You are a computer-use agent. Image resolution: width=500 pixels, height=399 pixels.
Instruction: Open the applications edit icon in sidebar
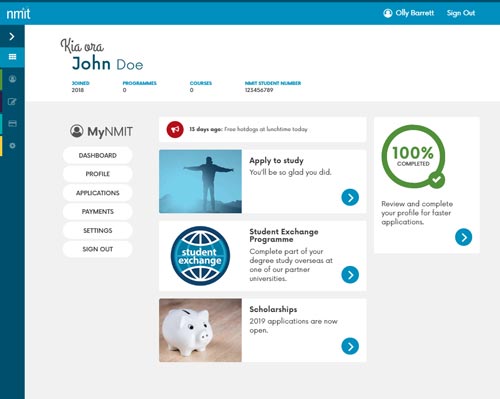tap(12, 102)
